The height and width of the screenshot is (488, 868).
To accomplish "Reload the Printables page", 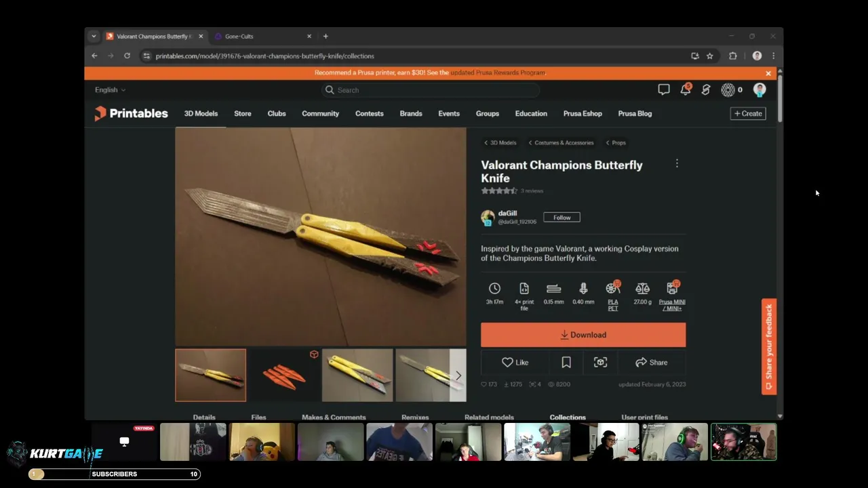I will pyautogui.click(x=127, y=56).
